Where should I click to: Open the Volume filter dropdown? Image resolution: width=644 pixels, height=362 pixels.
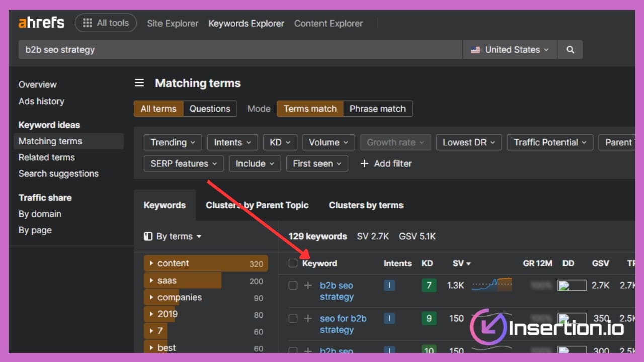pyautogui.click(x=329, y=142)
